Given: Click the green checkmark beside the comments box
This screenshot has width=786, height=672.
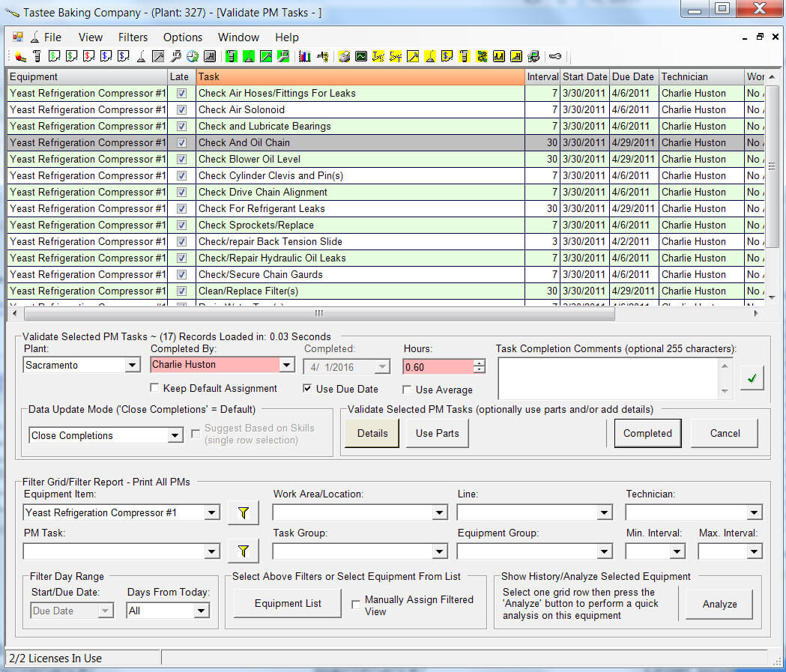Looking at the screenshot, I should click(752, 378).
